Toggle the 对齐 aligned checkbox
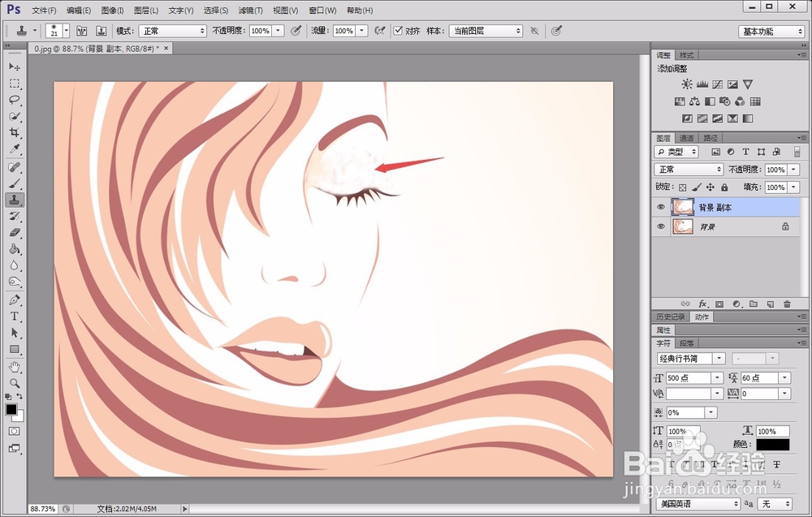 coord(398,31)
